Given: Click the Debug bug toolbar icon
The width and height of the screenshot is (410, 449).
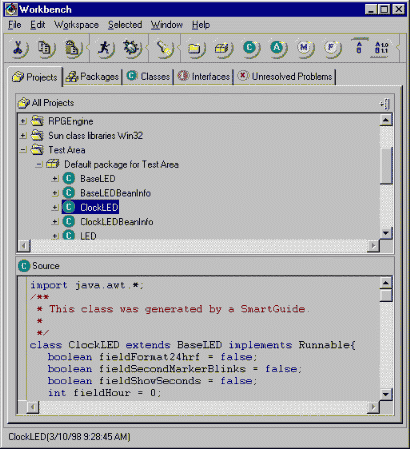Looking at the screenshot, I should tap(132, 48).
